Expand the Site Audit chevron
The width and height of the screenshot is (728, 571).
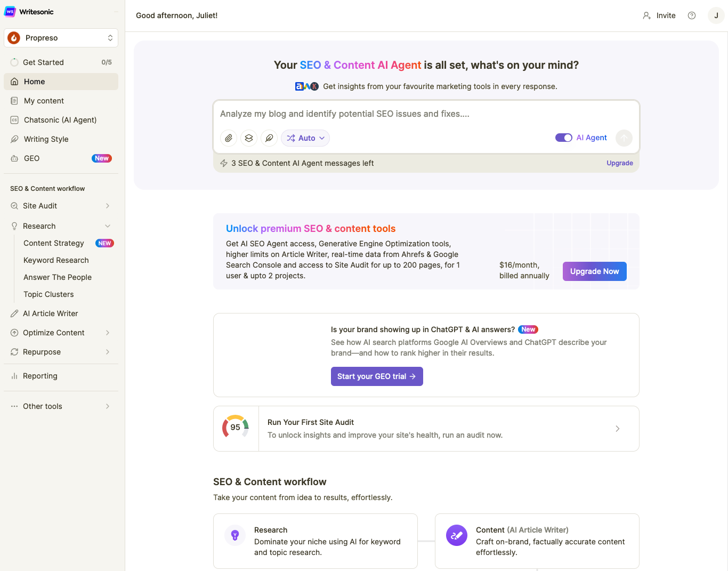(108, 206)
